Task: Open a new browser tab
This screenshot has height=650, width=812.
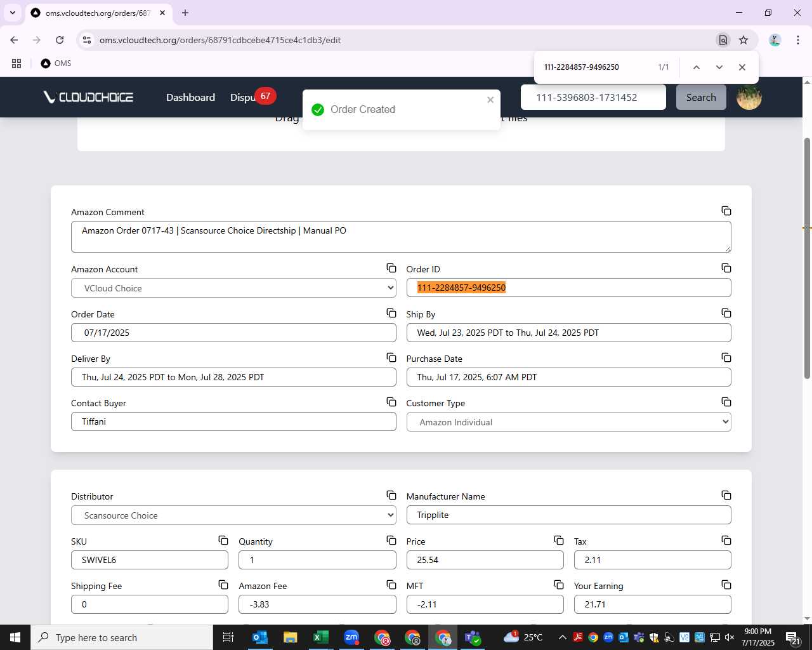Action: 185,13
